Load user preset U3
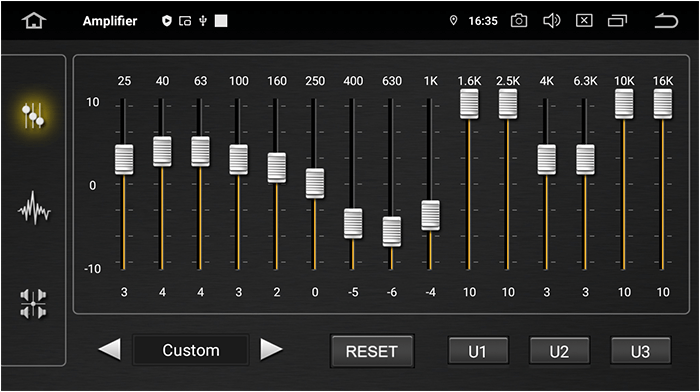 click(x=640, y=351)
